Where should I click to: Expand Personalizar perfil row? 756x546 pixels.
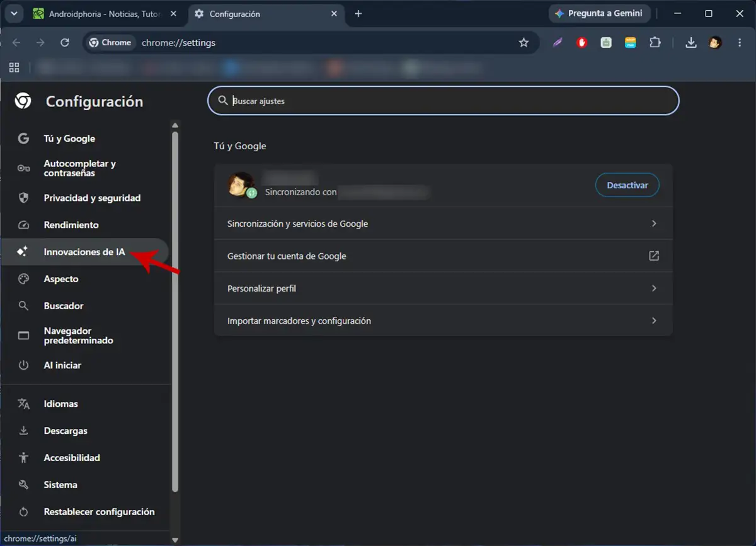pos(444,288)
